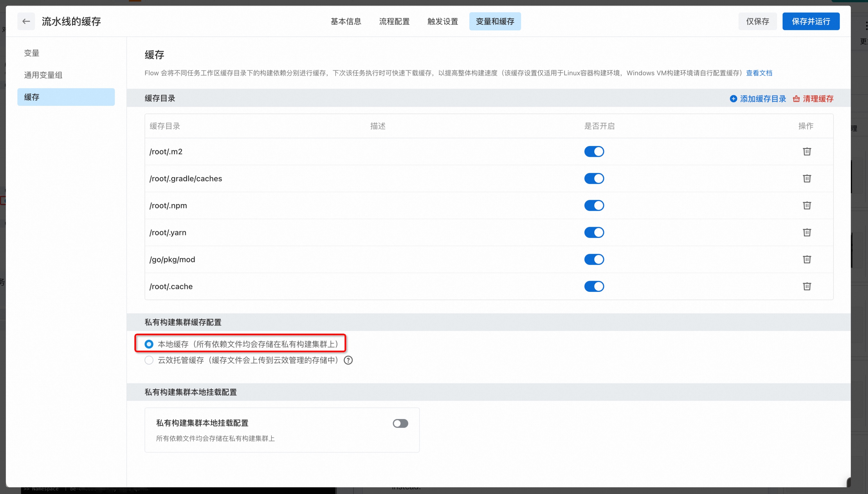This screenshot has width=868, height=494.
Task: Click 描述 column header
Action: [378, 126]
